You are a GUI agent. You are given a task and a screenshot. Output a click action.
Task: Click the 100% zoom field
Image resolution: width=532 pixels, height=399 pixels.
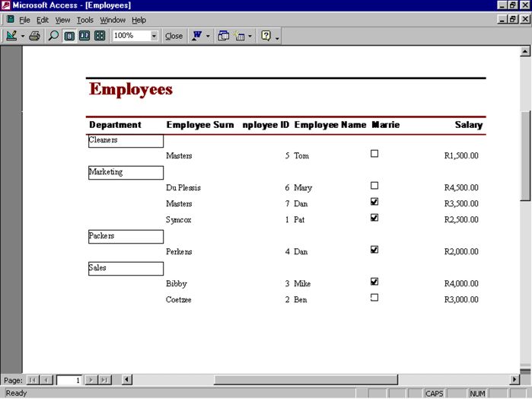click(131, 36)
